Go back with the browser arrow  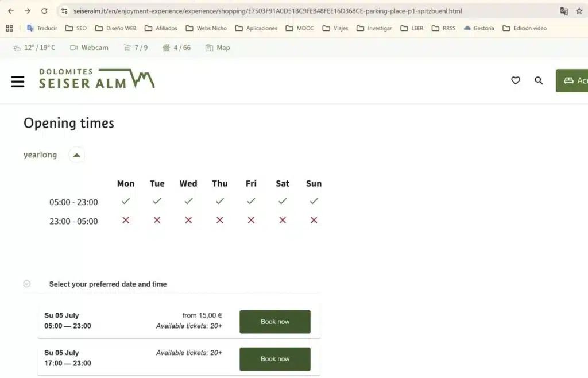(x=11, y=11)
